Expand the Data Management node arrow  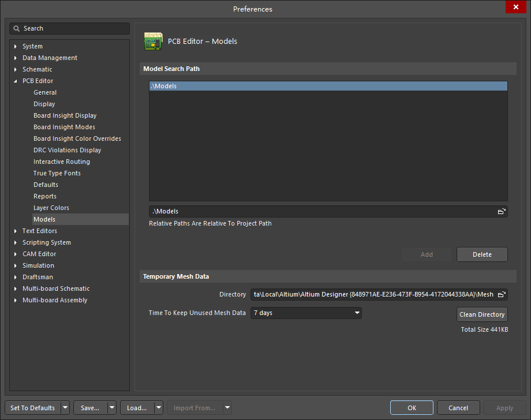[x=15, y=58]
